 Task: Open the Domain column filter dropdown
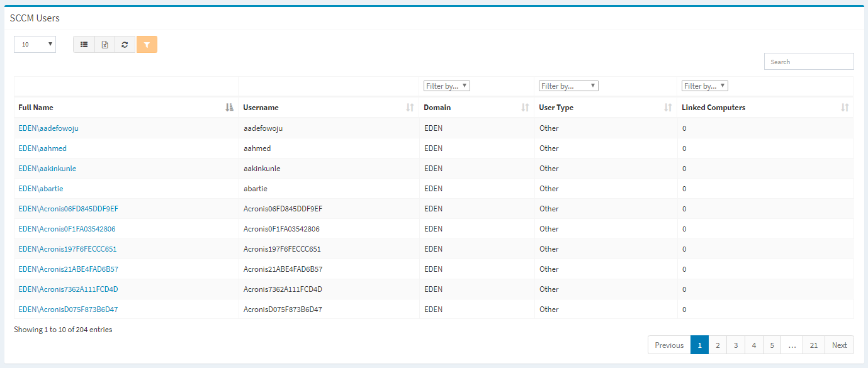click(x=447, y=86)
